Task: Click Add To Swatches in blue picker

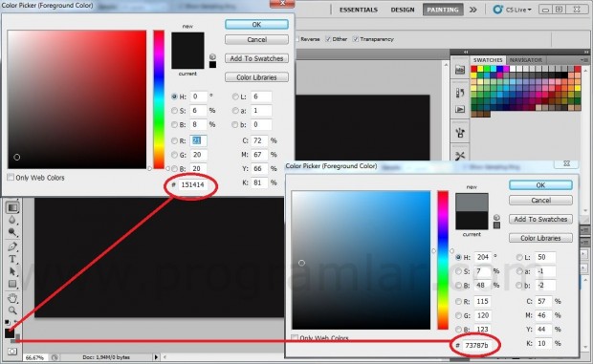Action: click(x=540, y=219)
